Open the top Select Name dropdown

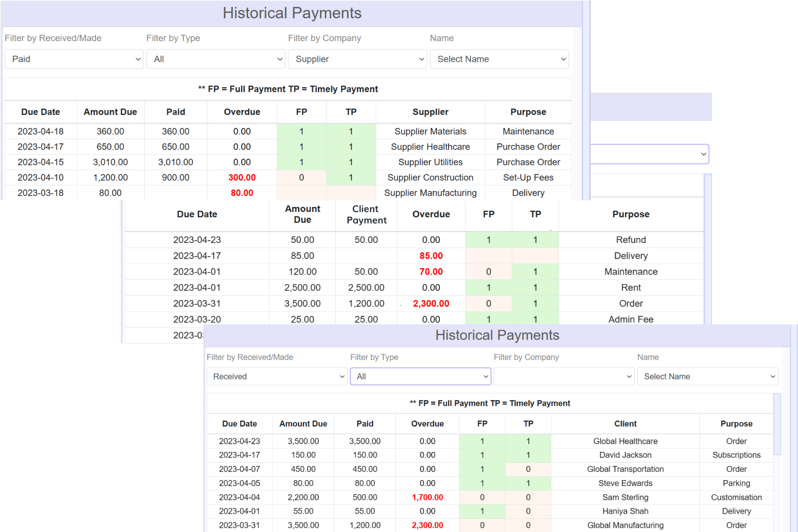point(499,59)
